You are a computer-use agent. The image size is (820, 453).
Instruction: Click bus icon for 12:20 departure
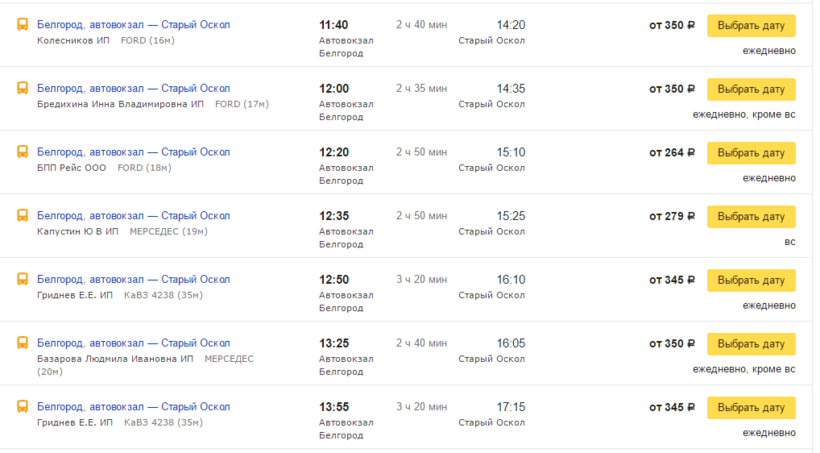23,153
